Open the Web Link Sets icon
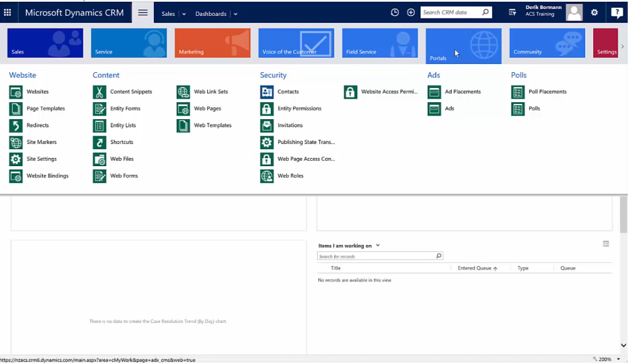 click(183, 92)
